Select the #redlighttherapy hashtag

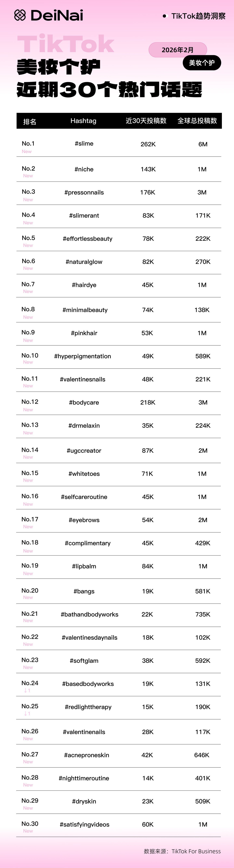88,707
